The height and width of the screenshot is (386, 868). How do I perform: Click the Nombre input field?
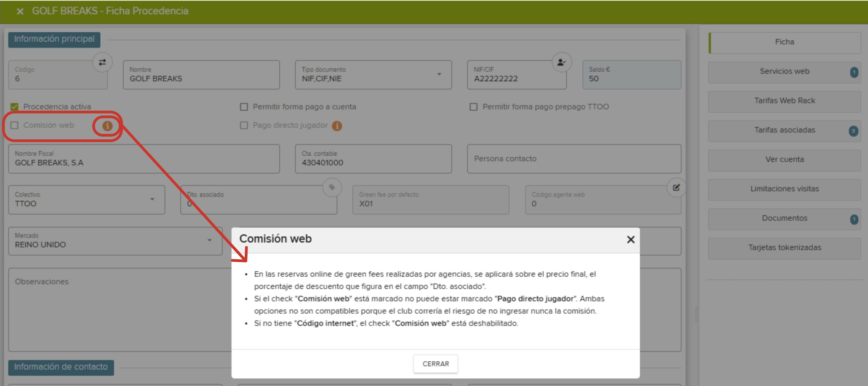click(x=201, y=75)
